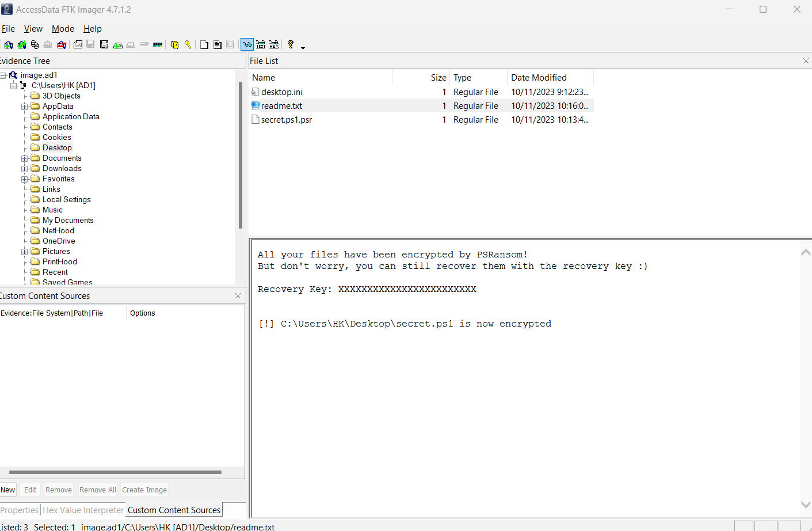812x531 pixels.
Task: Open the toolbar options dropdown arrow
Action: coord(303,48)
